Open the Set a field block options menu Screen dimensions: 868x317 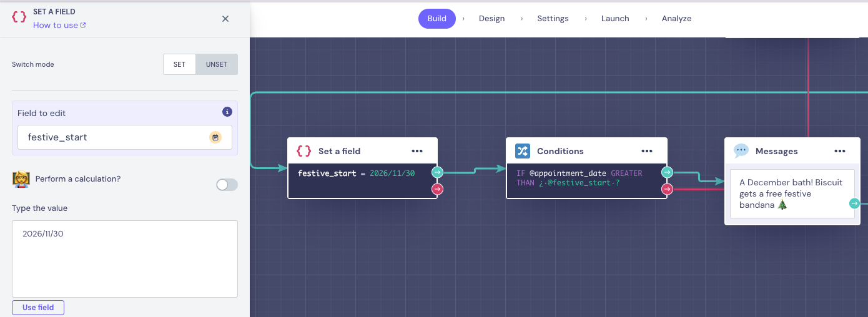click(417, 151)
